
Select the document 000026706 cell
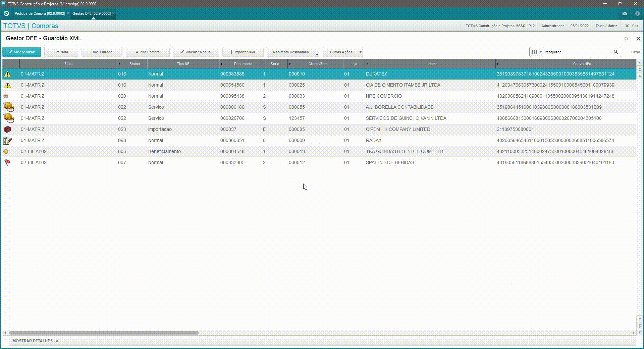click(x=240, y=118)
